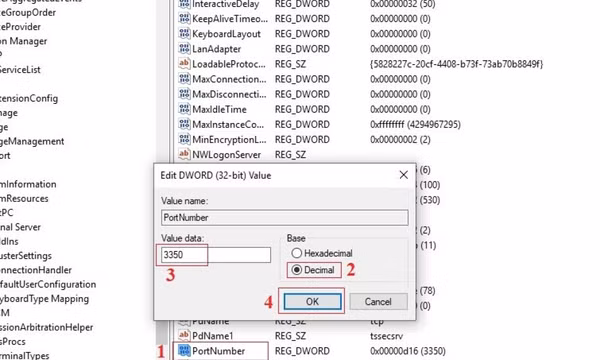Select the MaxDisconnecti... DWORD icon

click(x=184, y=94)
